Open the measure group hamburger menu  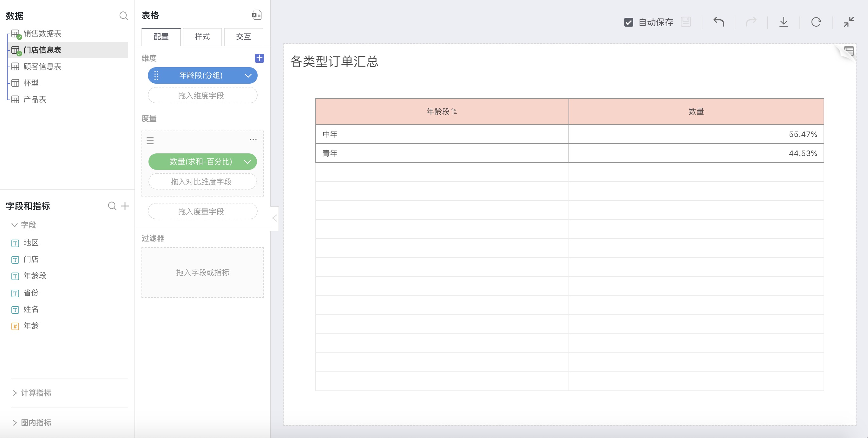click(150, 141)
